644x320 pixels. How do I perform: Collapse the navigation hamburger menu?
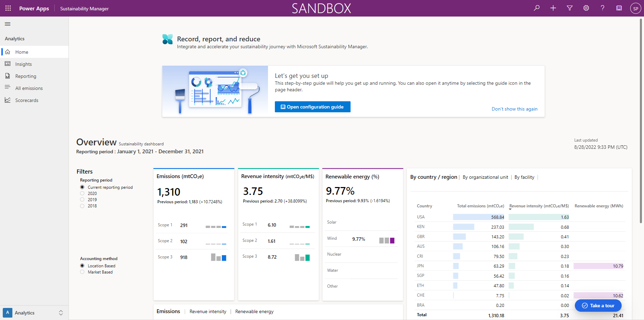[x=8, y=24]
